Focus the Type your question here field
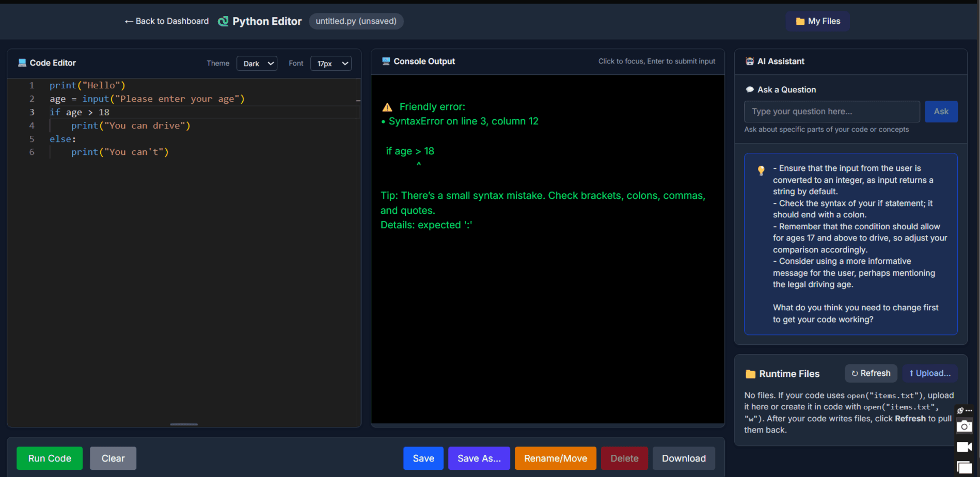Screen dimensions: 980x477 (x=831, y=112)
